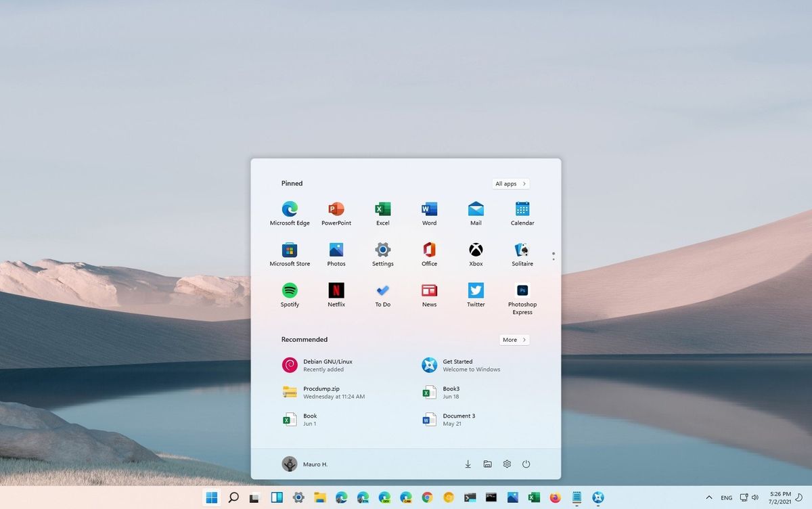Show hidden icons in the system tray
The height and width of the screenshot is (509, 812).
pos(709,497)
